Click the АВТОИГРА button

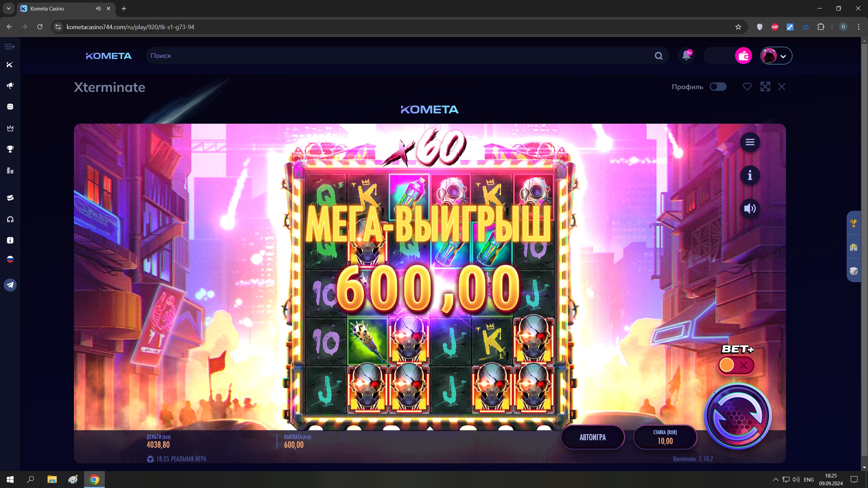point(593,437)
